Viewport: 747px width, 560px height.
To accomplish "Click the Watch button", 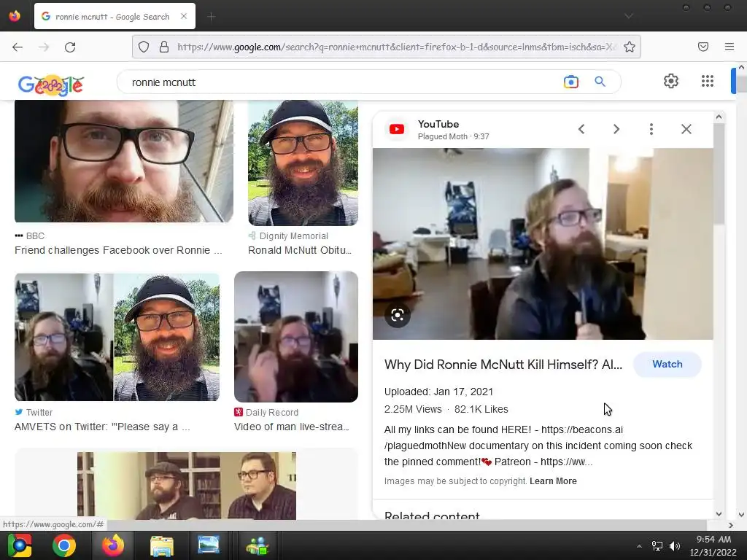I will 667,365.
